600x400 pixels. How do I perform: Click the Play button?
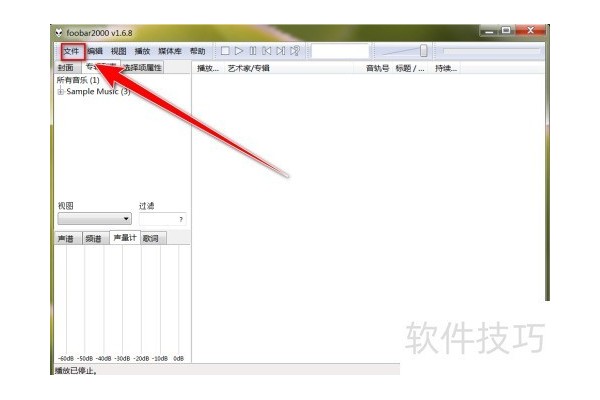[239, 51]
